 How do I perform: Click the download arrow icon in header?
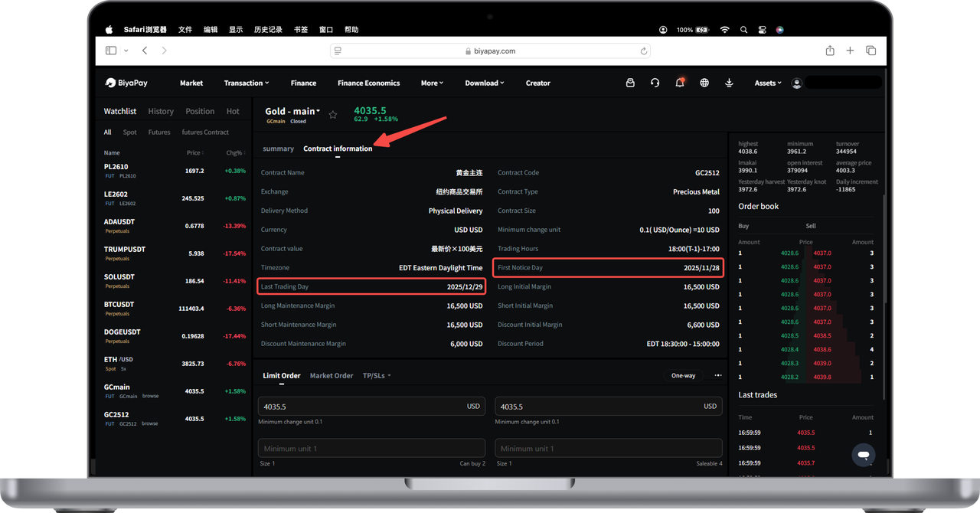click(729, 83)
